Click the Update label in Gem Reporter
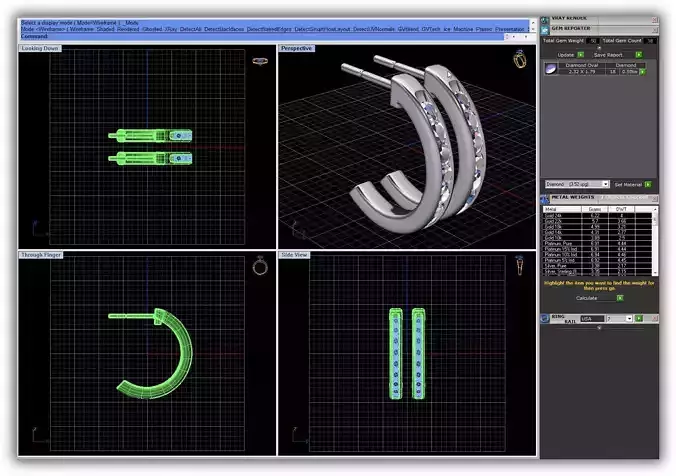The image size is (676, 476). click(x=565, y=55)
